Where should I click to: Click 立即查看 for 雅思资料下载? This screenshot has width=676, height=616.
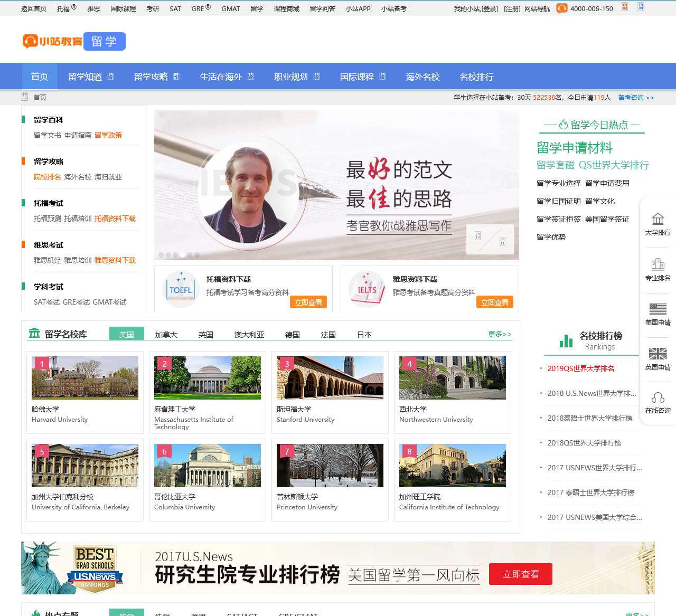click(x=495, y=302)
